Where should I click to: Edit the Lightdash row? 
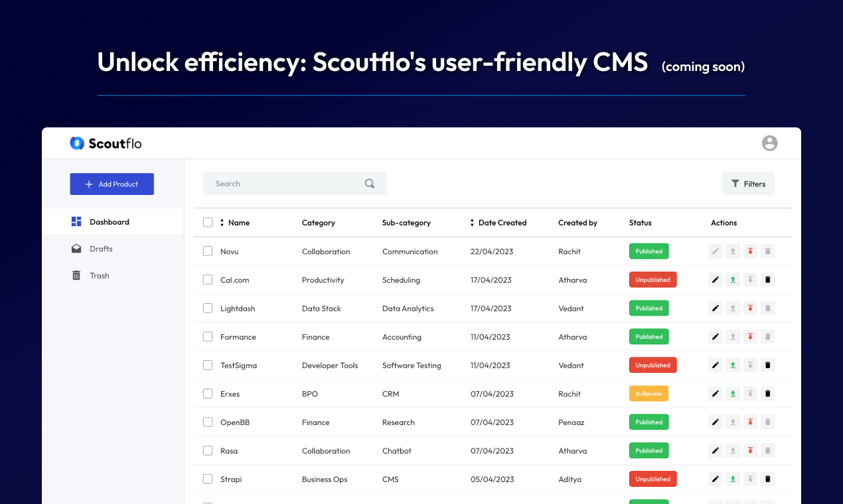coord(716,308)
